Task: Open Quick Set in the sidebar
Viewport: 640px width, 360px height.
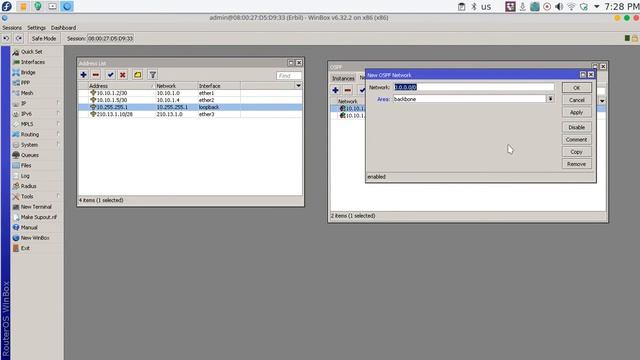Action: [31, 52]
